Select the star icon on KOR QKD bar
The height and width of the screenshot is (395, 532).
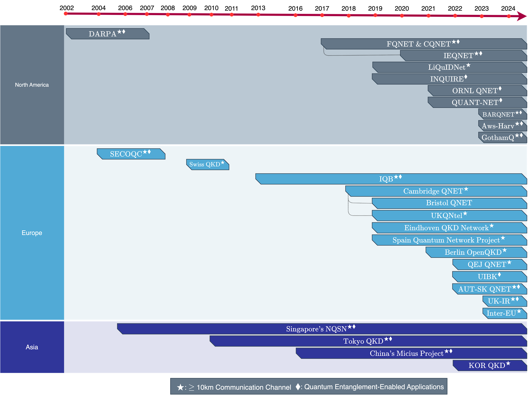[x=509, y=363]
